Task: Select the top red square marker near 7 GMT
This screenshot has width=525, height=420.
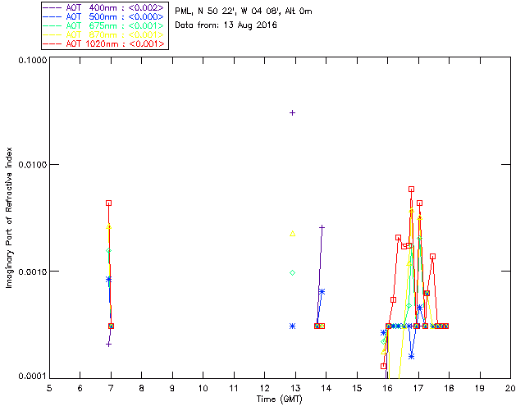Action: [x=108, y=203]
